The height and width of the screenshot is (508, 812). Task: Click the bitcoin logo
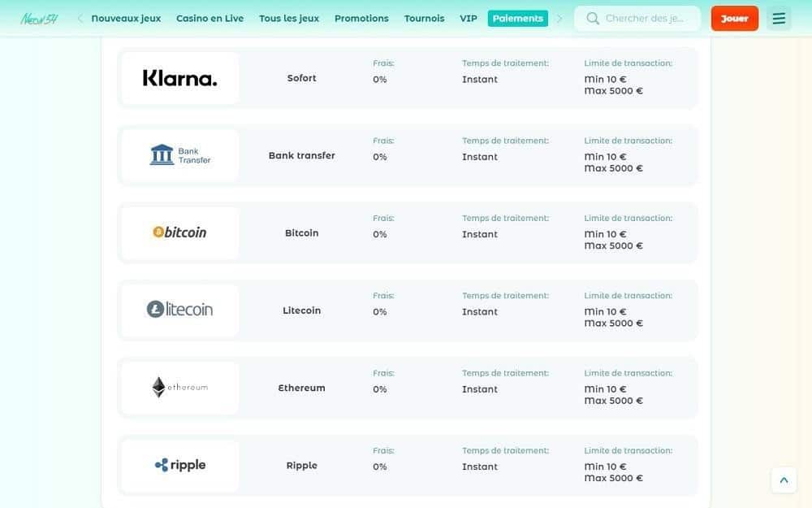179,232
